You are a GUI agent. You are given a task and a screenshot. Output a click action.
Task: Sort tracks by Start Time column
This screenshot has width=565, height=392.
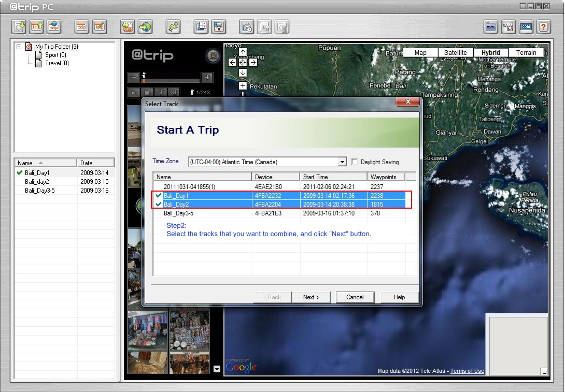click(x=333, y=177)
